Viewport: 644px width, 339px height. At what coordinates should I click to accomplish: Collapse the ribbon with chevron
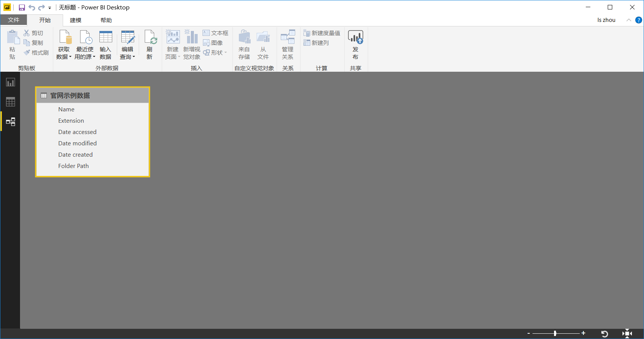[629, 20]
